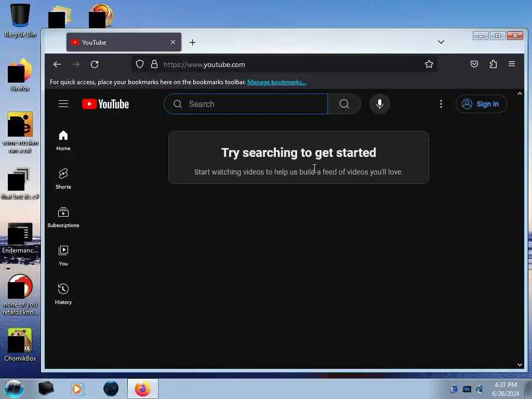Select the Firefox desktop shortcut
This screenshot has width=532, height=399.
click(x=20, y=75)
